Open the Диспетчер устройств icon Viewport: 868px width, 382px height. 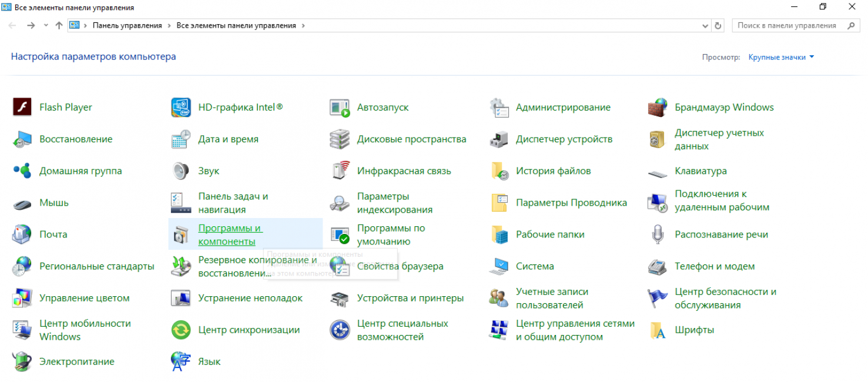(498, 139)
